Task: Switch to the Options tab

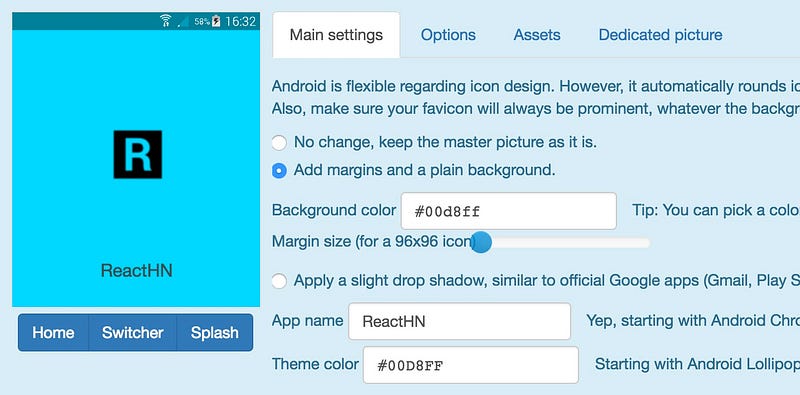Action: click(x=448, y=35)
